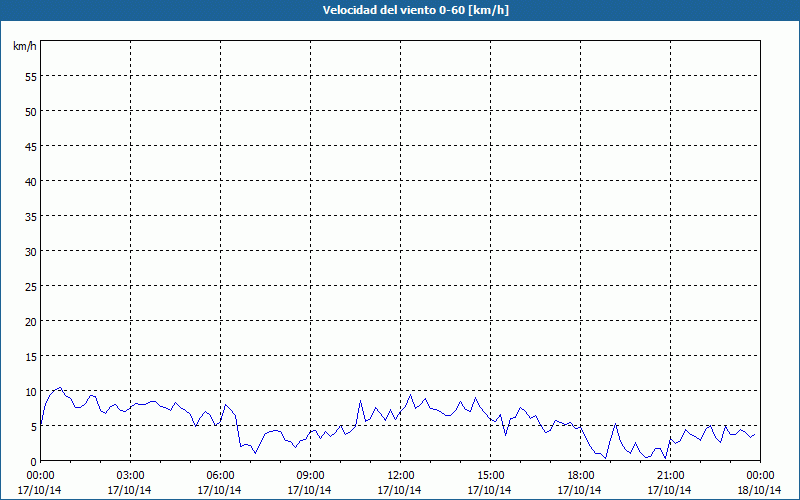Select the 06:00 time label on the x-axis
The height and width of the screenshot is (500, 800).
[x=220, y=475]
